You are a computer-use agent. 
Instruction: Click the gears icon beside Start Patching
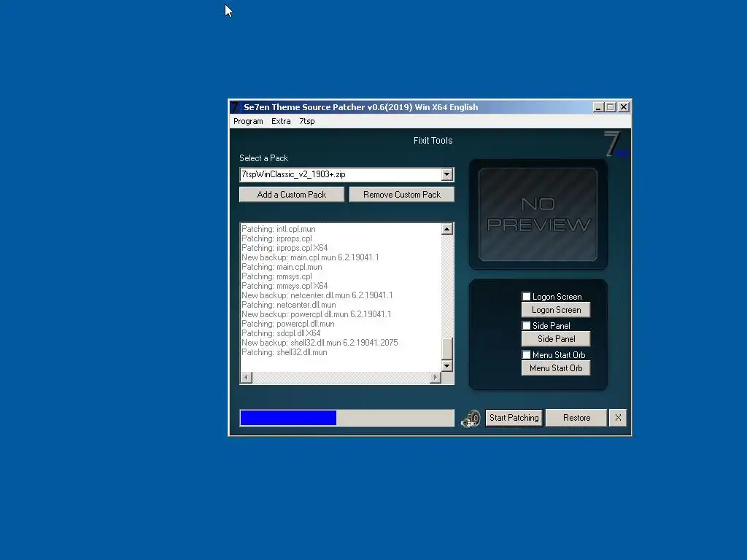(471, 419)
